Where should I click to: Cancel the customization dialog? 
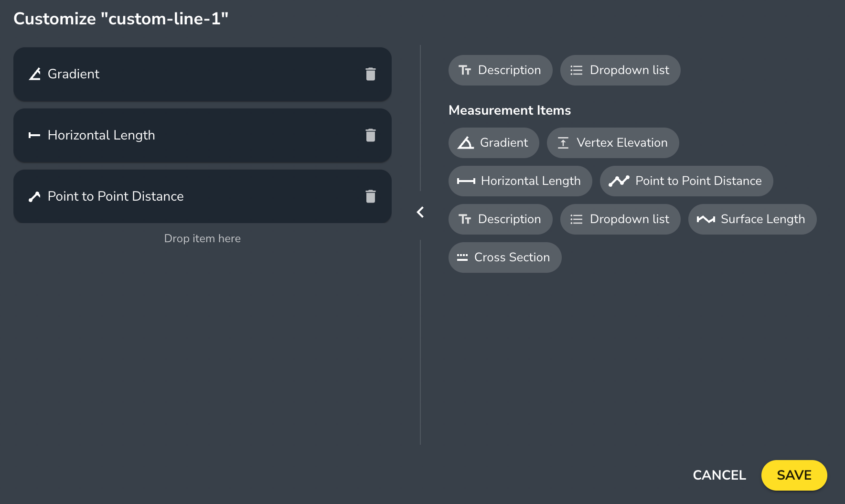(719, 475)
